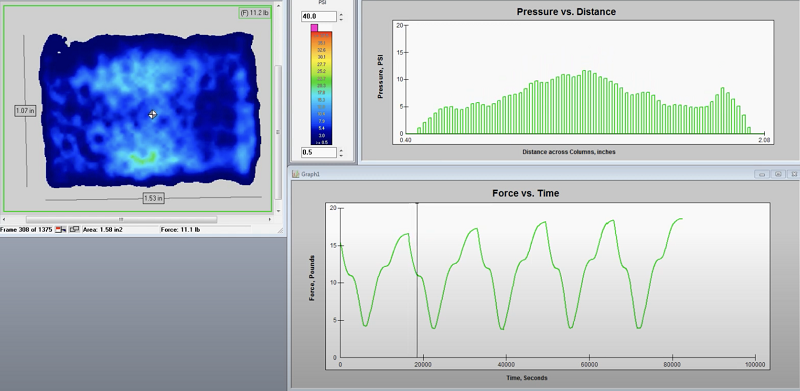Decrease the 0.5 PSI lower limit
The width and height of the screenshot is (800, 391).
tap(341, 155)
